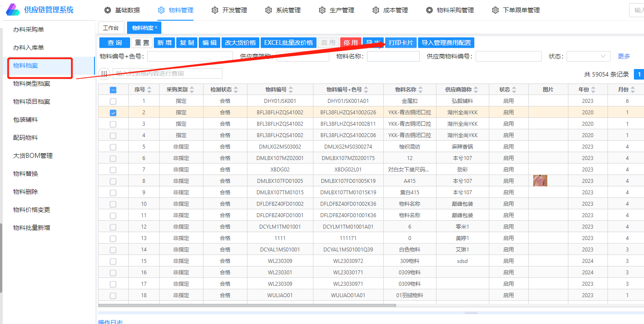Click the gear icon beside 物料管理

(x=161, y=10)
